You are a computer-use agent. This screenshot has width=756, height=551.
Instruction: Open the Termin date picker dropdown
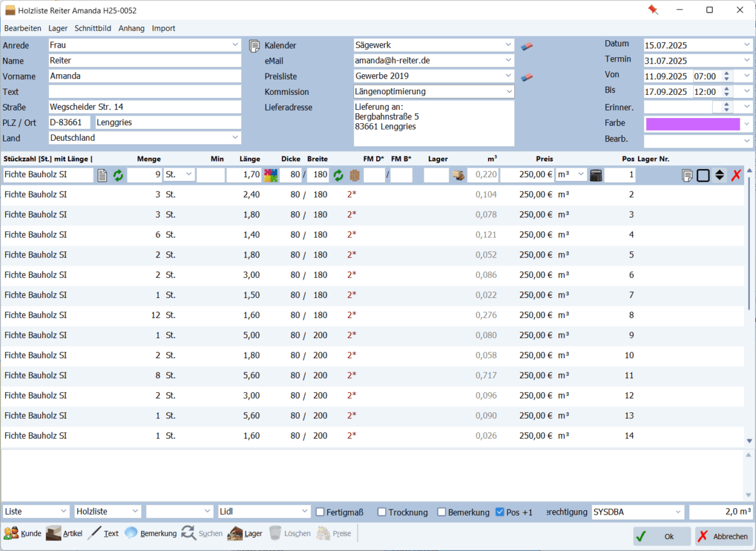pyautogui.click(x=747, y=60)
